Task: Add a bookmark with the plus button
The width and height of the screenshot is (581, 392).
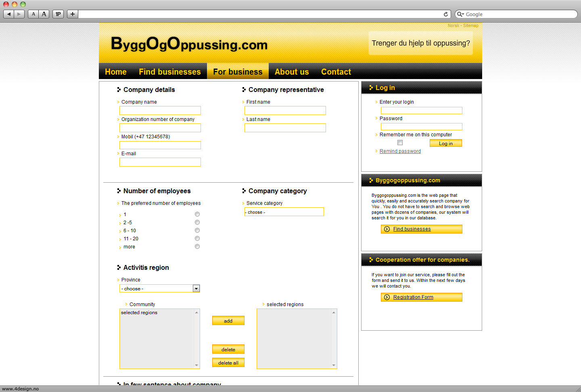Action: 73,14
